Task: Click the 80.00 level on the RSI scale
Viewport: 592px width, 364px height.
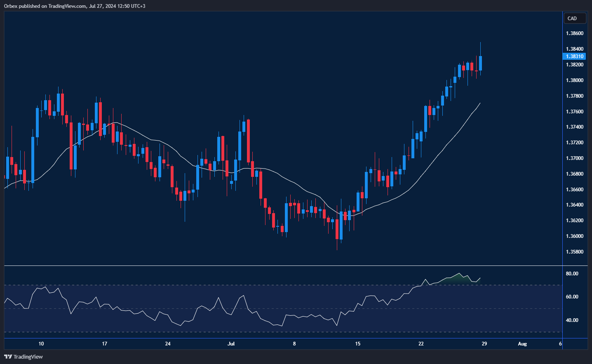Action: [x=573, y=273]
